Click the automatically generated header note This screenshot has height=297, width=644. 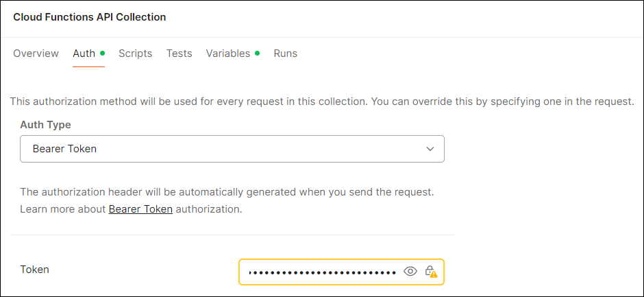coord(227,191)
